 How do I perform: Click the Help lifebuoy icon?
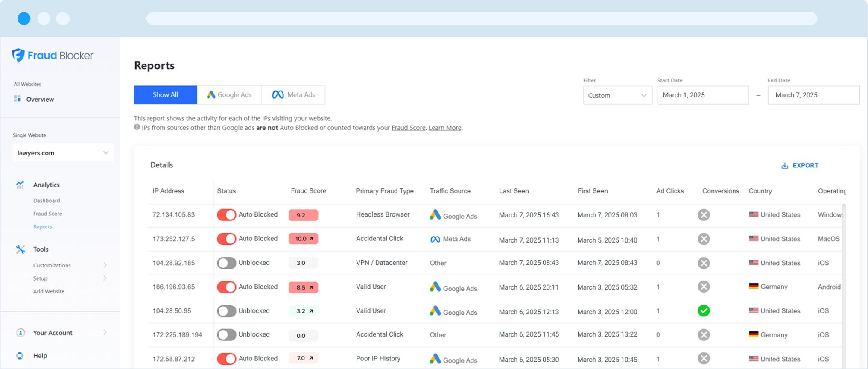click(20, 356)
